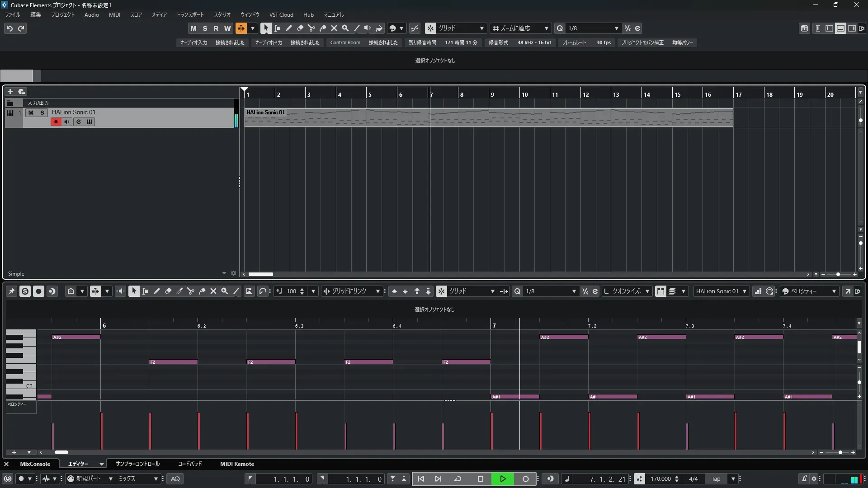This screenshot has width=868, height=488.
Task: Select the Zoom magnifier tool in top toolbar
Action: click(x=345, y=28)
